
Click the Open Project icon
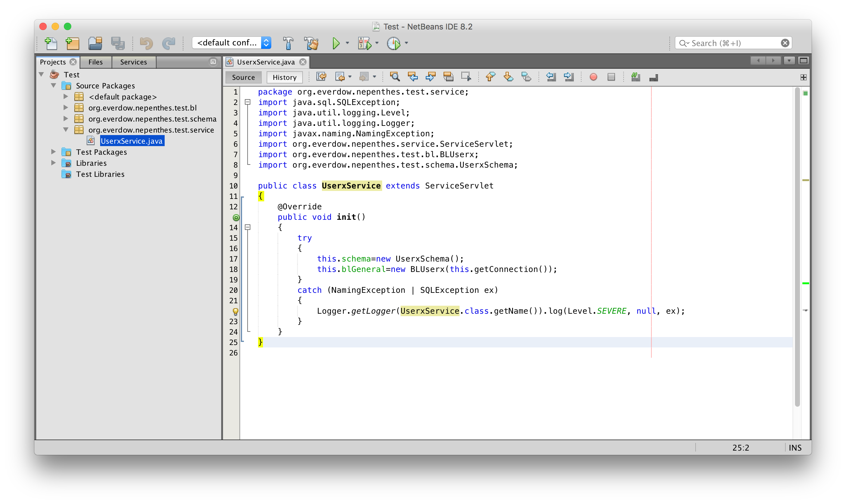95,43
